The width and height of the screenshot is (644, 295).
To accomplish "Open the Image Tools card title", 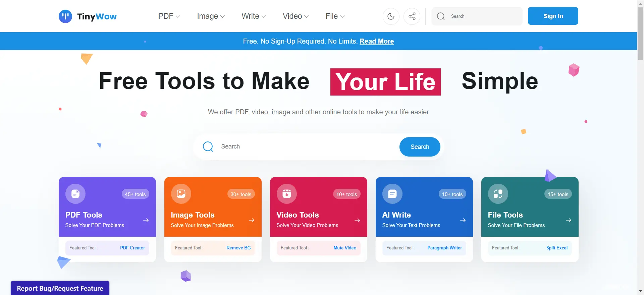I will coord(193,215).
